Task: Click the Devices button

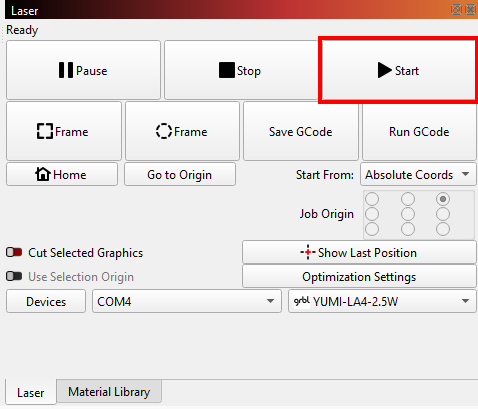Action: pyautogui.click(x=46, y=301)
